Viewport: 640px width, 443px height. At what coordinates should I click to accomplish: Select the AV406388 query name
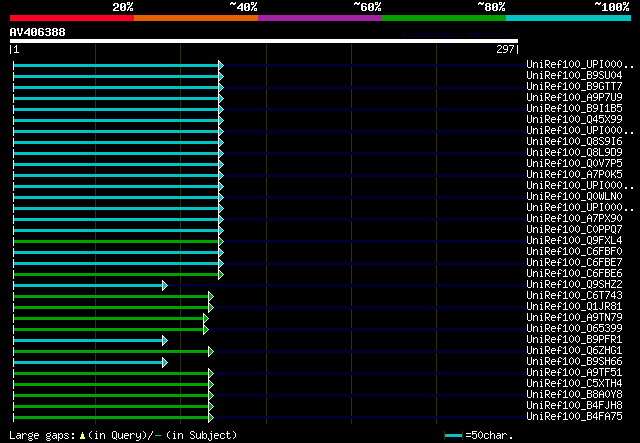point(38,32)
